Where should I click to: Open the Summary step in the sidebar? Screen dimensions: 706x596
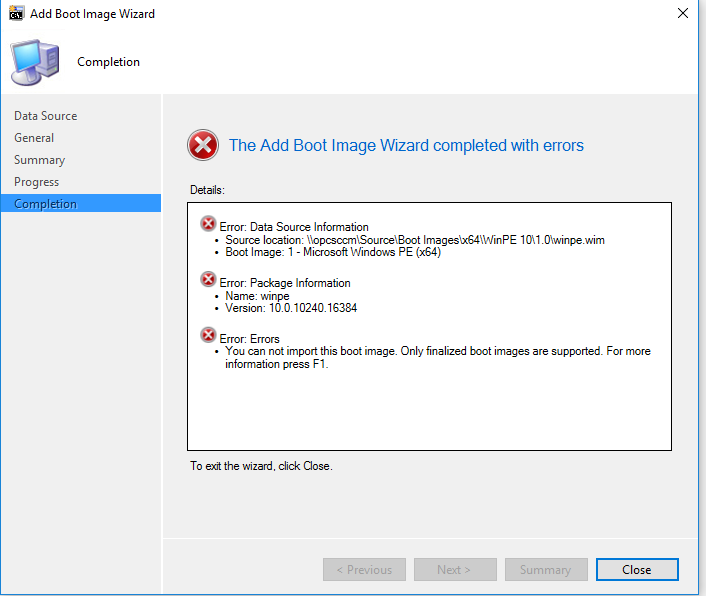pos(40,160)
